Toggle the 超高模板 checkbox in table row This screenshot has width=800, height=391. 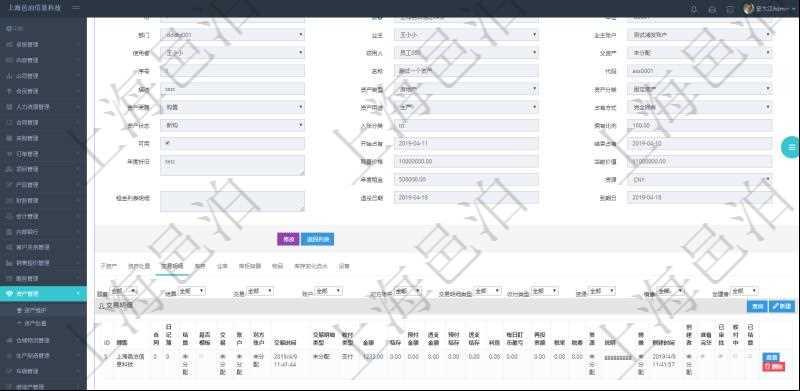[x=203, y=357]
